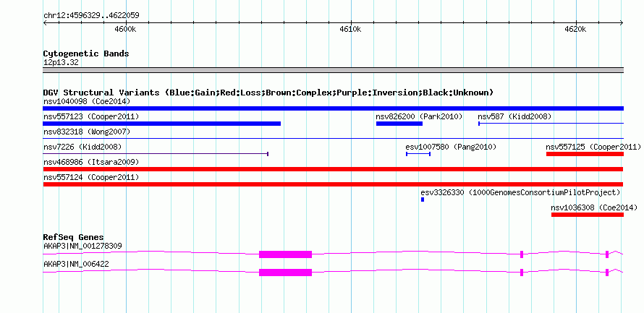Click the esv1007580 (Pang2010) label
This screenshot has height=313, width=644.
451,147
